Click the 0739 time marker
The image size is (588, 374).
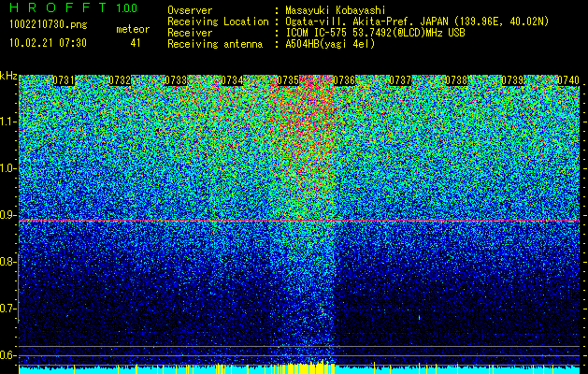(x=512, y=80)
